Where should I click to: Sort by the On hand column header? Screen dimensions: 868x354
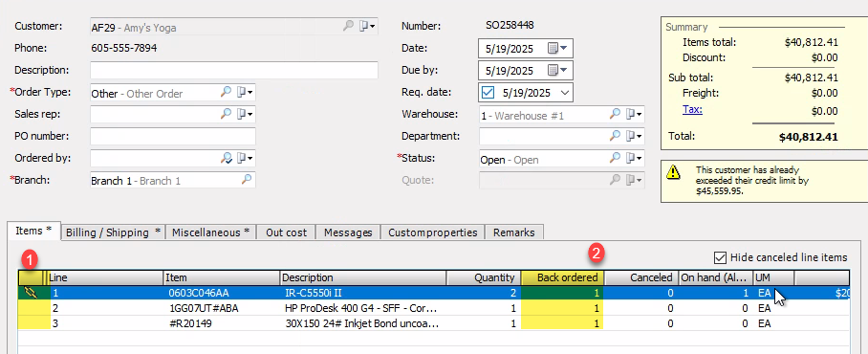pos(715,277)
